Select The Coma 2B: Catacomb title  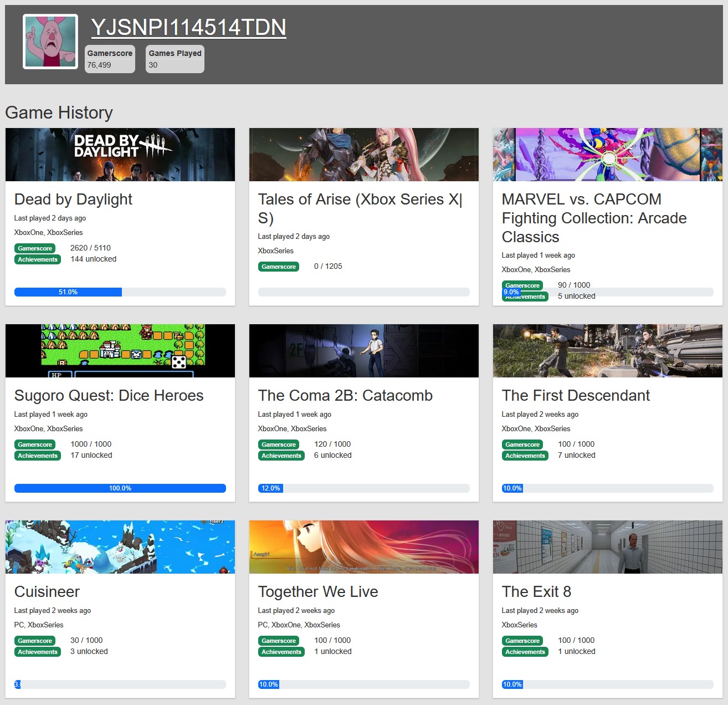345,396
